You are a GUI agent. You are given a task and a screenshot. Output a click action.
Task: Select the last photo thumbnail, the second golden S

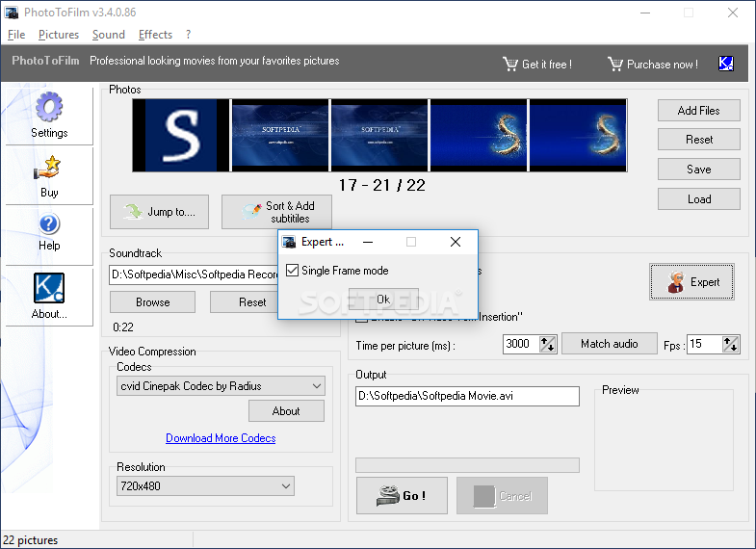tap(578, 135)
